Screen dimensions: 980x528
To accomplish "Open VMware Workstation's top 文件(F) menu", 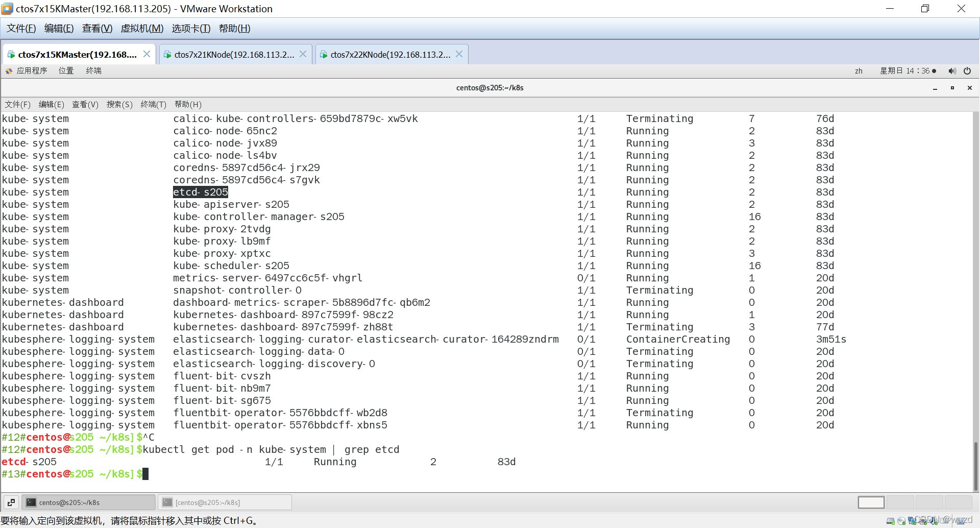I will 21,29.
